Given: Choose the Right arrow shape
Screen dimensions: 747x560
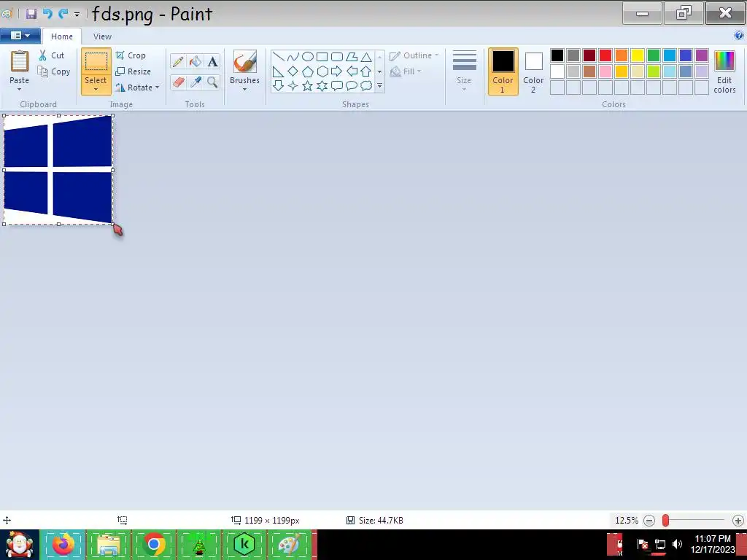Looking at the screenshot, I should click(x=337, y=71).
